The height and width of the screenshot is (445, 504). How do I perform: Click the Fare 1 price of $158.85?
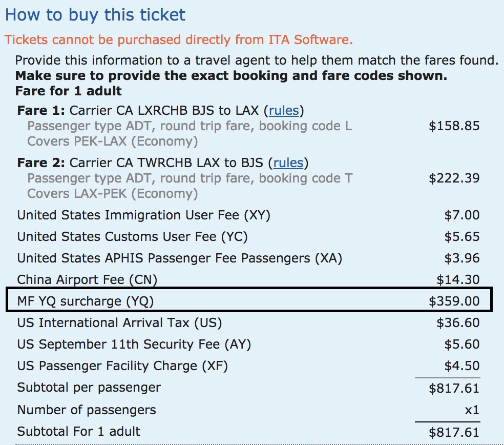click(454, 126)
